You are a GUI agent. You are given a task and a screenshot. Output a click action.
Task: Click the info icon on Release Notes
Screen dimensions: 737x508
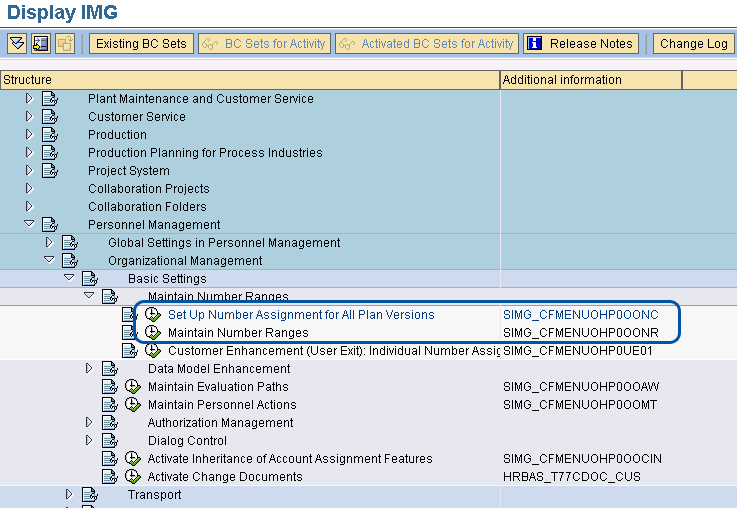535,44
